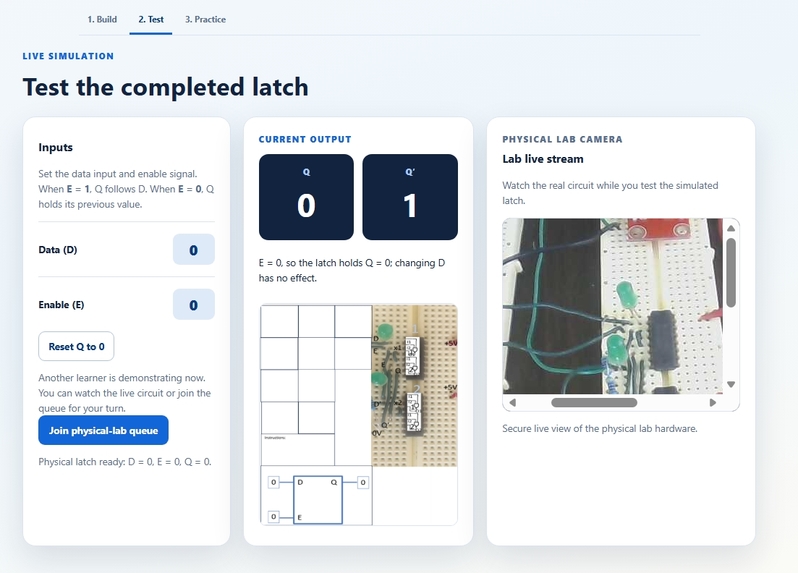Select the 2. Test tab
The height and width of the screenshot is (573, 798).
click(151, 19)
